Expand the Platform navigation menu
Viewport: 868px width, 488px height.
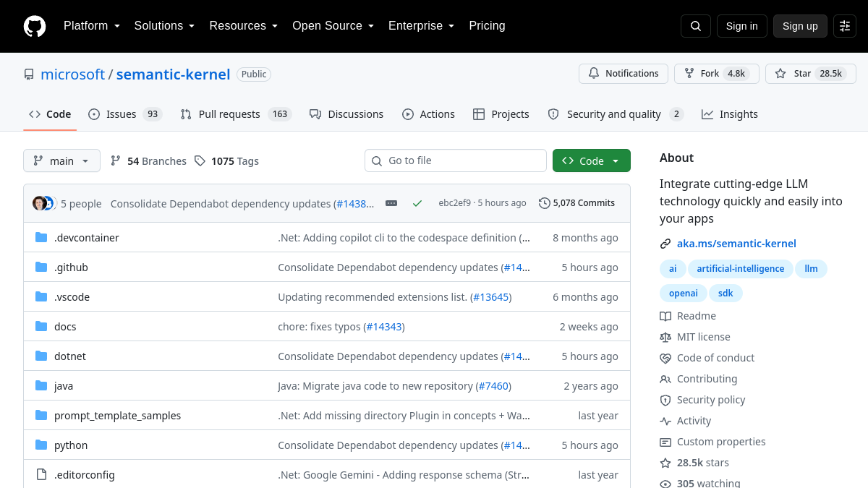coord(91,26)
